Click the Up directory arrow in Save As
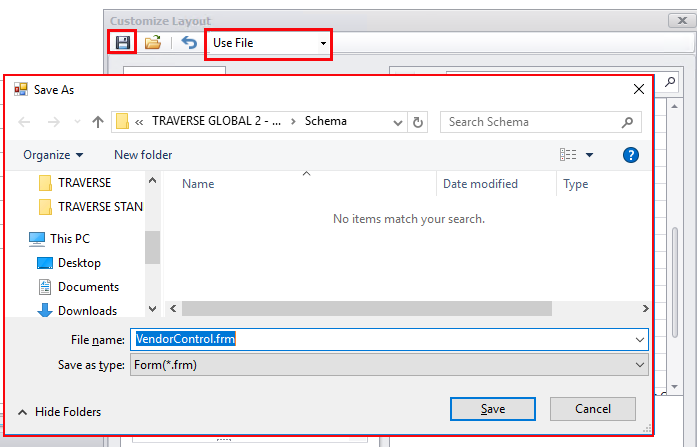This screenshot has width=697, height=447. click(98, 122)
